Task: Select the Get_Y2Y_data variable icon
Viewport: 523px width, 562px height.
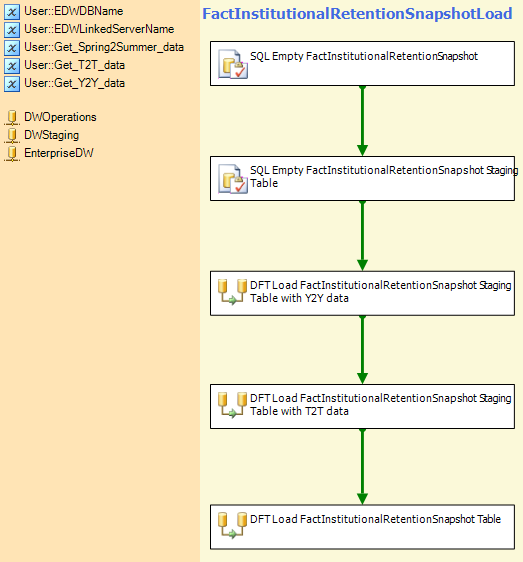Action: [x=12, y=84]
